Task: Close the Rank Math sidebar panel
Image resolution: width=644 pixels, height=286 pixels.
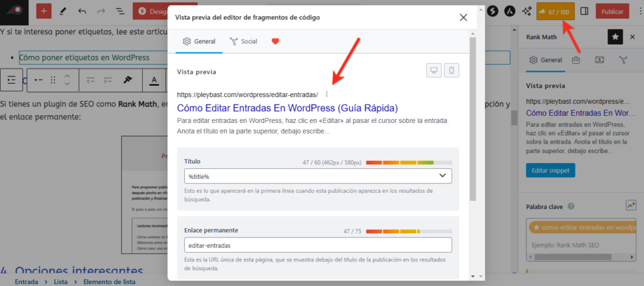Action: click(x=633, y=37)
